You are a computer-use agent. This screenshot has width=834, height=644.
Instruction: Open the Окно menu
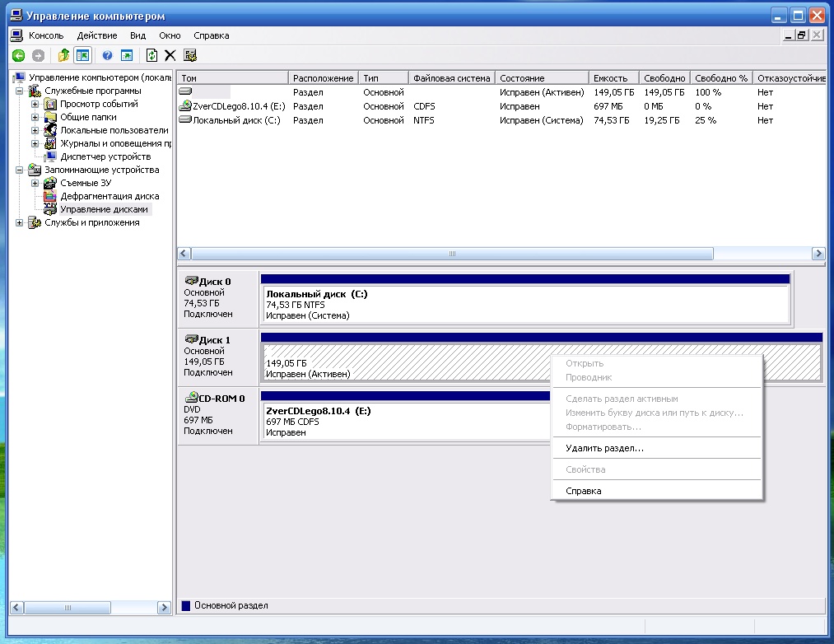click(170, 35)
